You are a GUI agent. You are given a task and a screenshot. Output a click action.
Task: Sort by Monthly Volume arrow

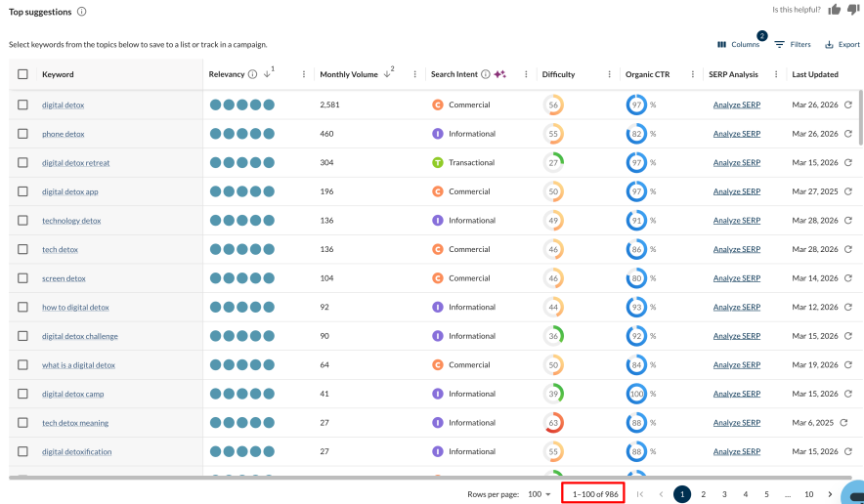pos(387,74)
